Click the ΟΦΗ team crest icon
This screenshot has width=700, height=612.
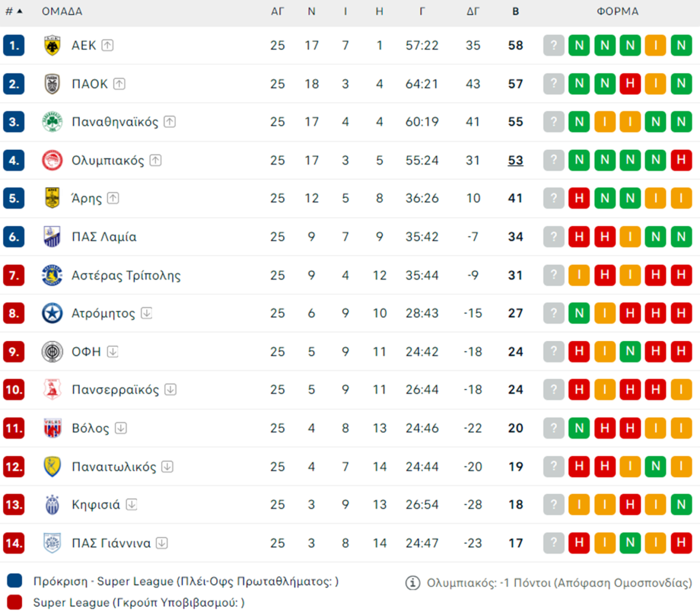tap(52, 352)
